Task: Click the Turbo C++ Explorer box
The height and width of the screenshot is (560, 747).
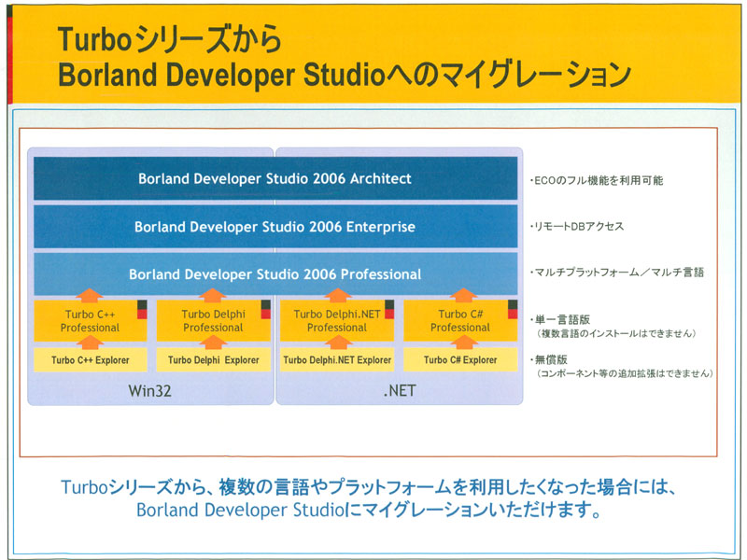Action: pos(90,360)
